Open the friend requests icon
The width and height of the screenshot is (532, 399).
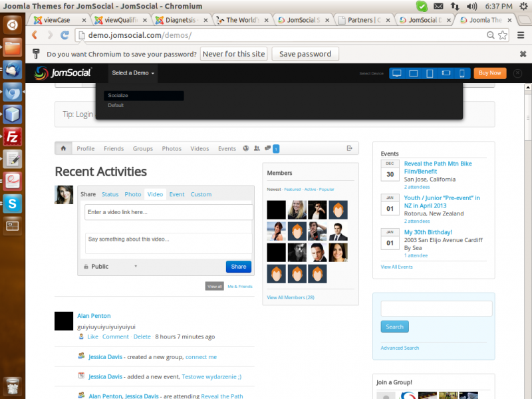point(257,148)
